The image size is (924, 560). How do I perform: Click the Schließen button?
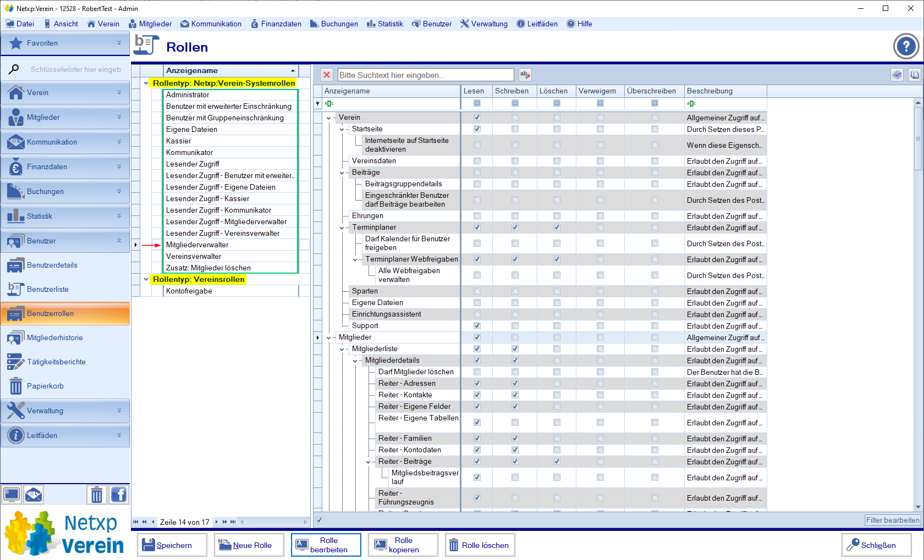click(877, 545)
